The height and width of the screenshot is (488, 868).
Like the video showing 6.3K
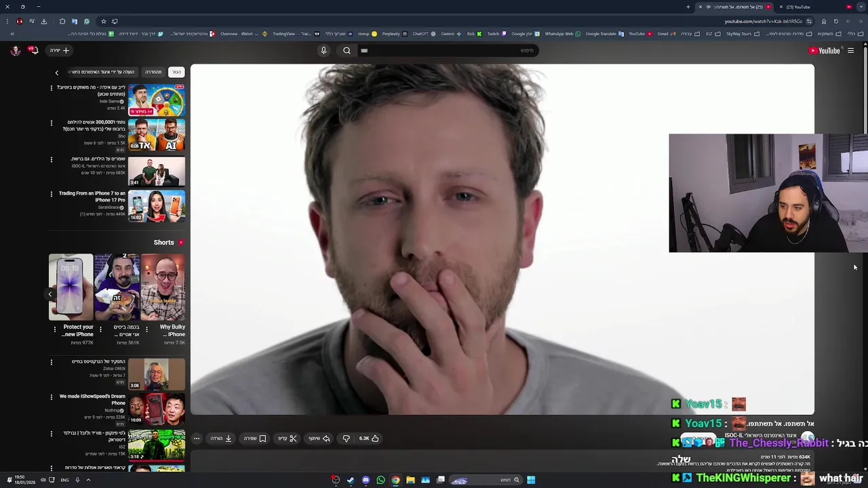click(368, 439)
